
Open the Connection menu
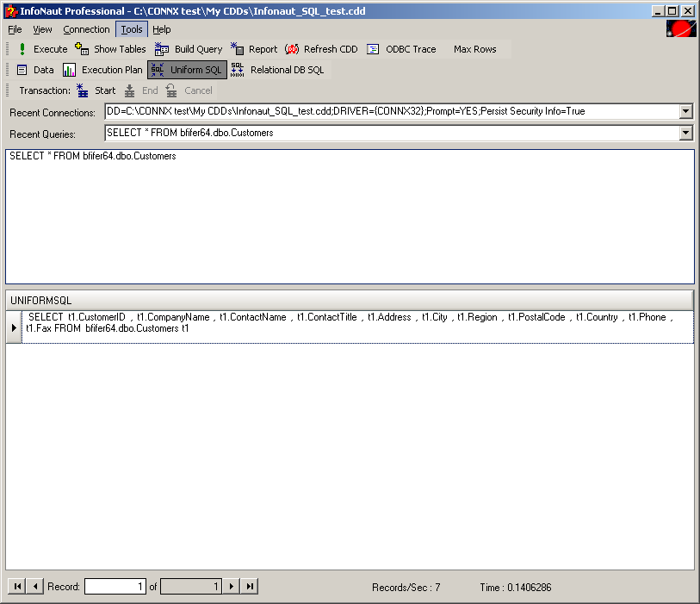pos(86,29)
